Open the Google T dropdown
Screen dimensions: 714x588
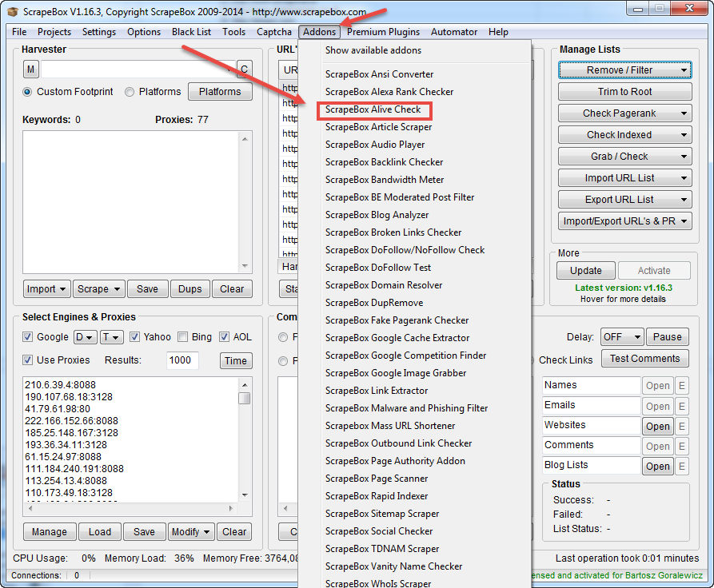[112, 337]
